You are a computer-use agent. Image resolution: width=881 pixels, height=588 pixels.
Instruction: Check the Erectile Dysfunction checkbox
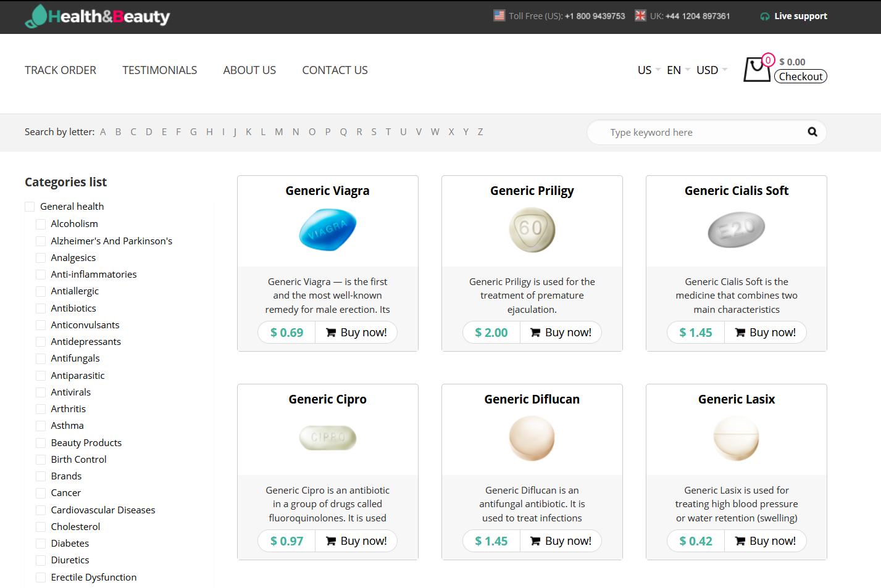(41, 578)
